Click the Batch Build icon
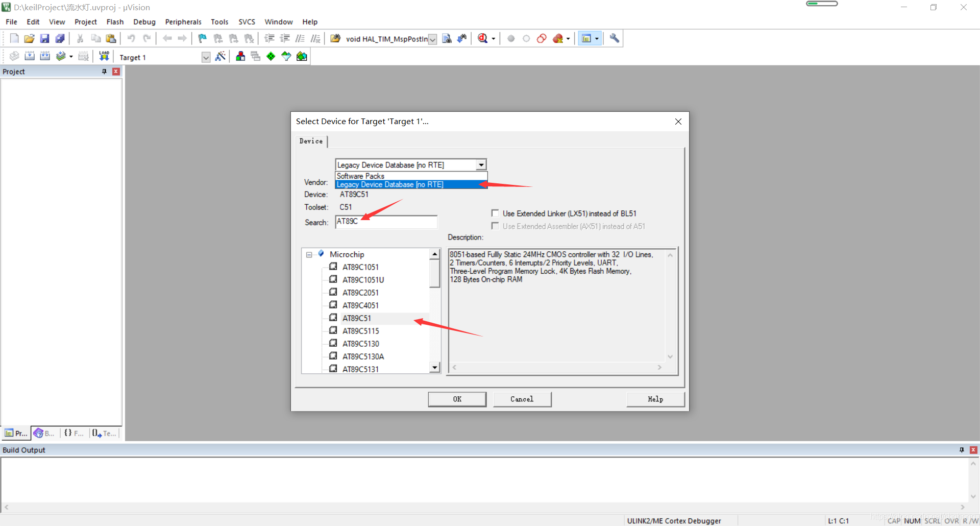Image resolution: width=980 pixels, height=526 pixels. (61, 56)
